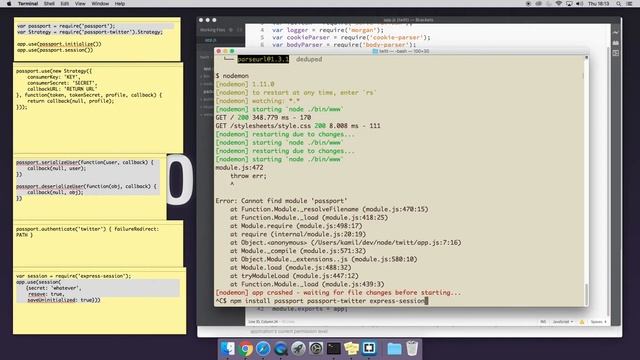Image resolution: width=640 pixels, height=360 pixels.
Task: Open the volume control icon
Action: [x=580, y=4]
